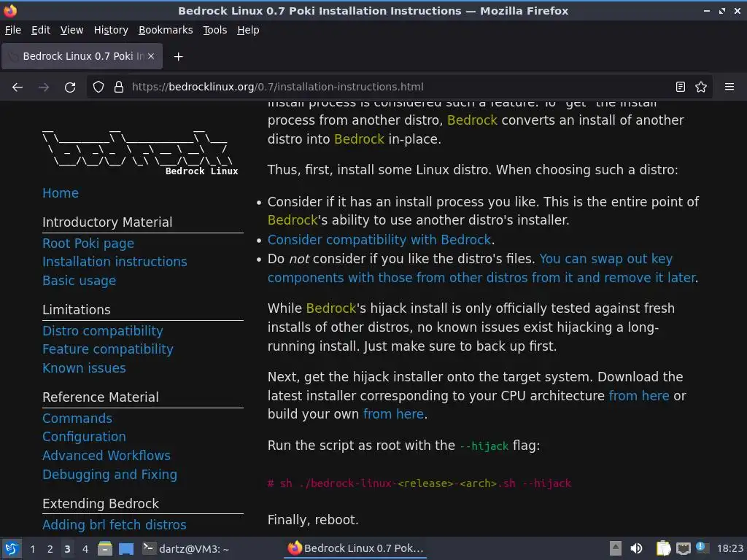This screenshot has height=560, width=747.
Task: Toggle reader view icon in address bar
Action: coord(681,87)
